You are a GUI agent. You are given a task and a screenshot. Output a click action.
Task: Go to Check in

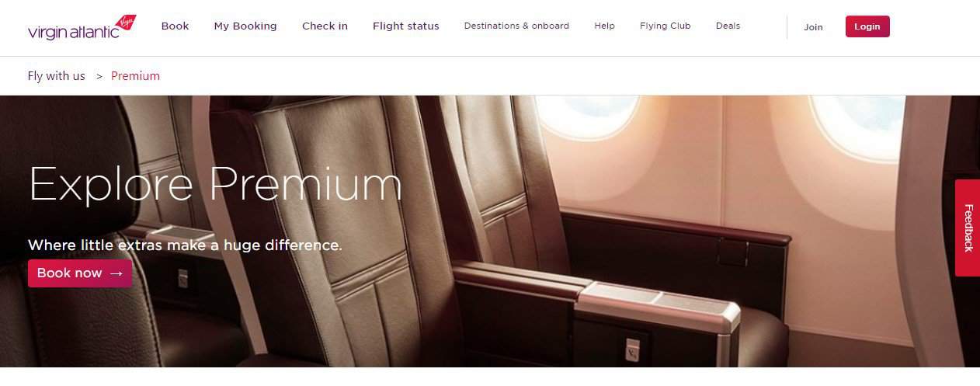(325, 26)
